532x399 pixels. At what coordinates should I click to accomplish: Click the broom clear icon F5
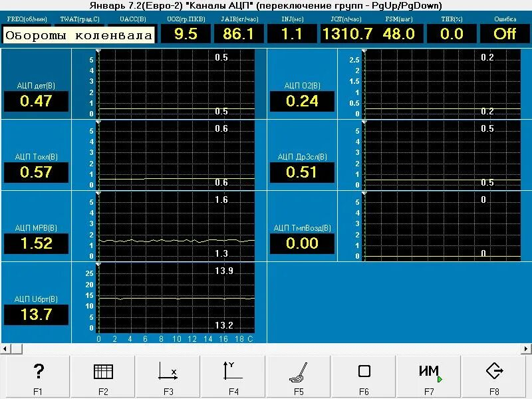[299, 372]
